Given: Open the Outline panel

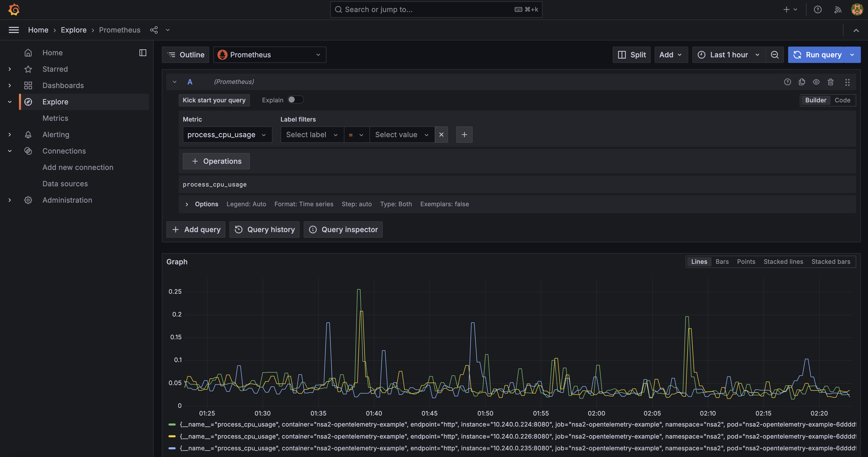Looking at the screenshot, I should click(x=185, y=55).
